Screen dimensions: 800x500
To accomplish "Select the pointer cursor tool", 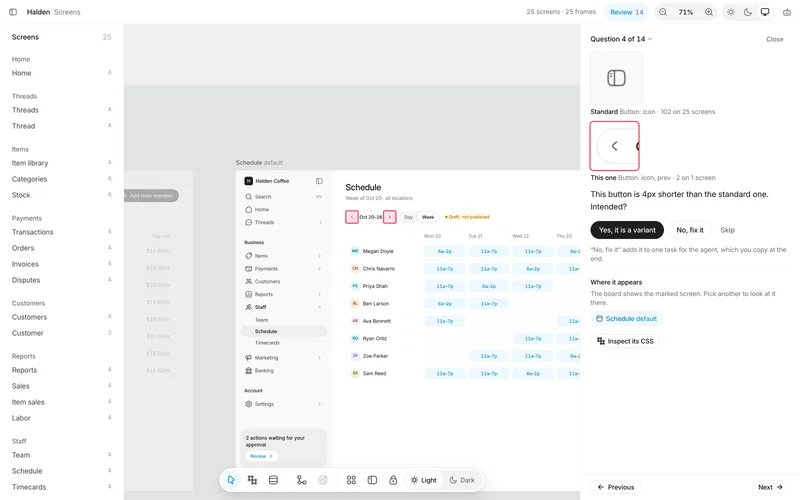I will pyautogui.click(x=231, y=480).
